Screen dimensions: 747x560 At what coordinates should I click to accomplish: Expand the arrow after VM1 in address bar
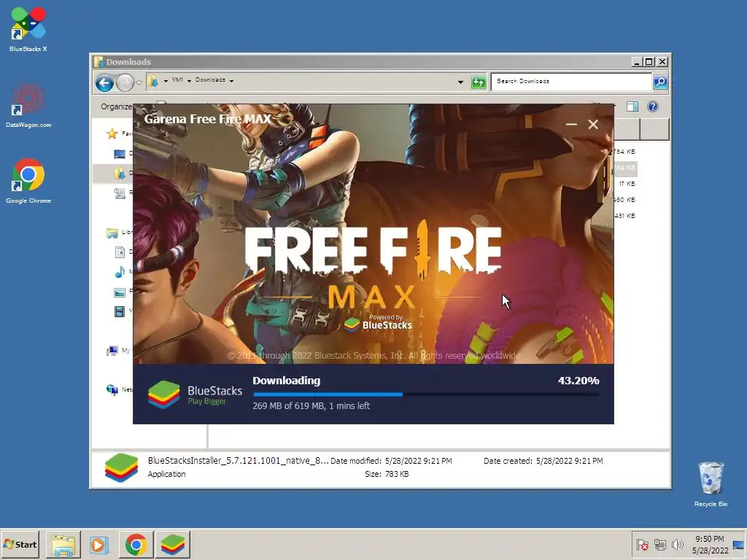[189, 81]
